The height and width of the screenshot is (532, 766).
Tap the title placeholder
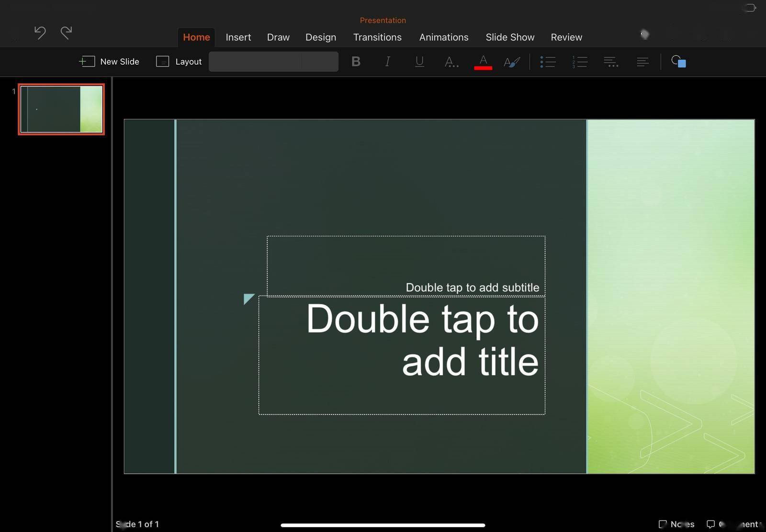[x=402, y=355]
